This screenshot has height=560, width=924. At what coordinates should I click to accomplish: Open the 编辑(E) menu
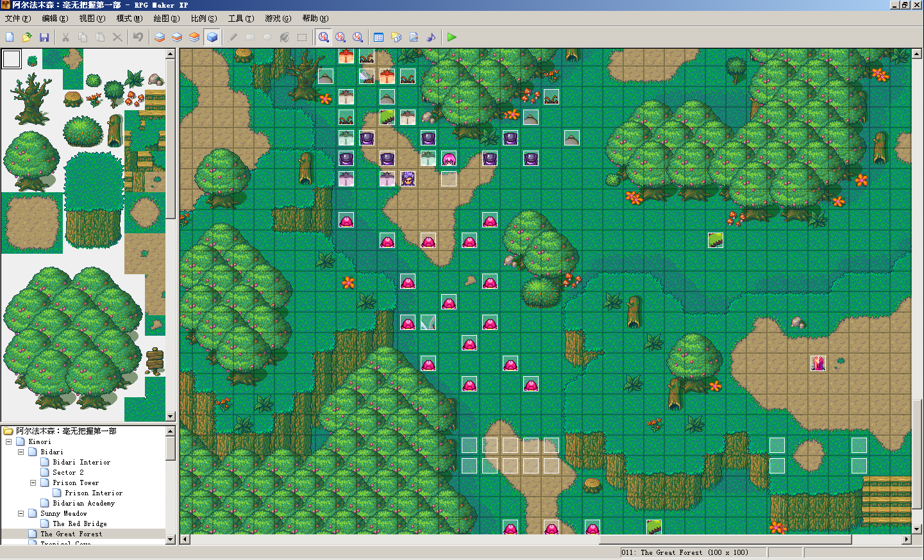click(x=55, y=19)
